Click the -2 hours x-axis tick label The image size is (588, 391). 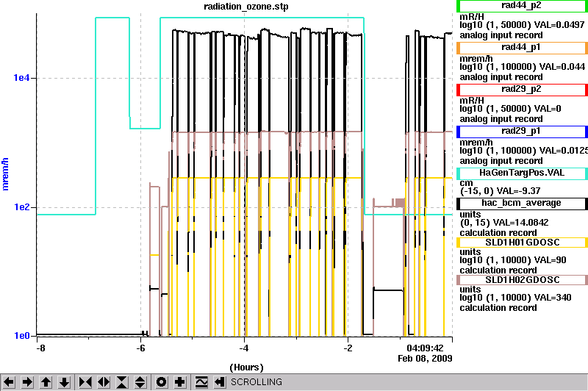(348, 348)
